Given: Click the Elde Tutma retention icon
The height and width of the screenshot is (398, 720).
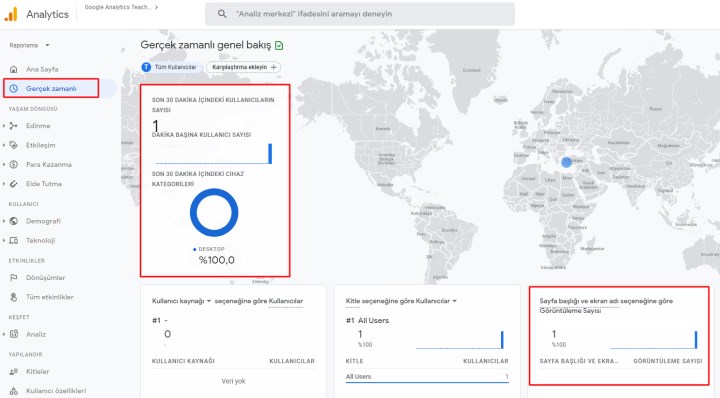Looking at the screenshot, I should point(14,184).
